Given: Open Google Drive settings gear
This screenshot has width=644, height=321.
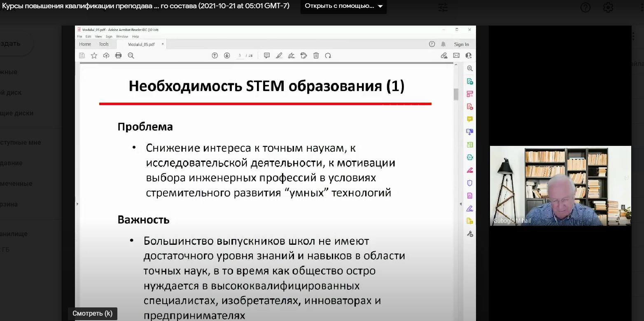Looking at the screenshot, I should click(608, 7).
